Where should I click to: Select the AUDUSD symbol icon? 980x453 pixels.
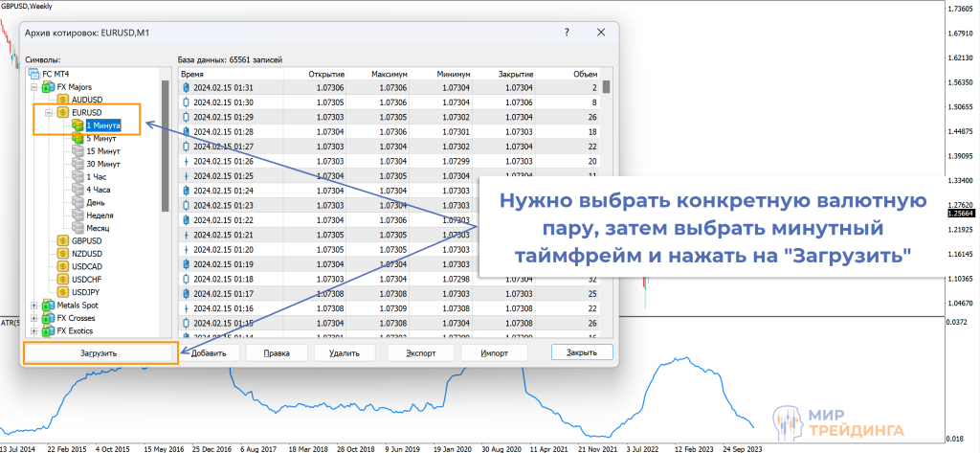pyautogui.click(x=63, y=99)
